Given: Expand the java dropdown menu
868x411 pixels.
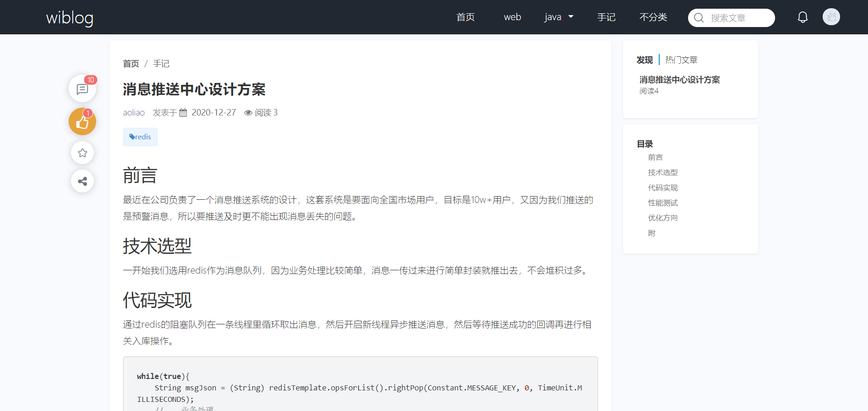Looking at the screenshot, I should point(559,17).
